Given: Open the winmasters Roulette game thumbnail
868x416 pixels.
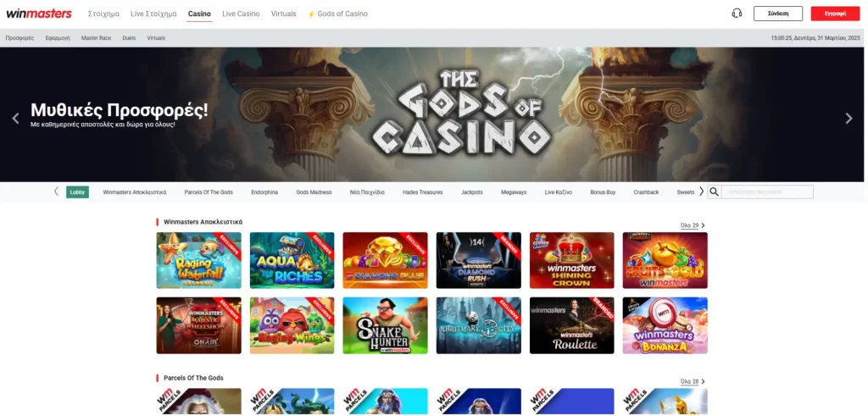Looking at the screenshot, I should (572, 325).
